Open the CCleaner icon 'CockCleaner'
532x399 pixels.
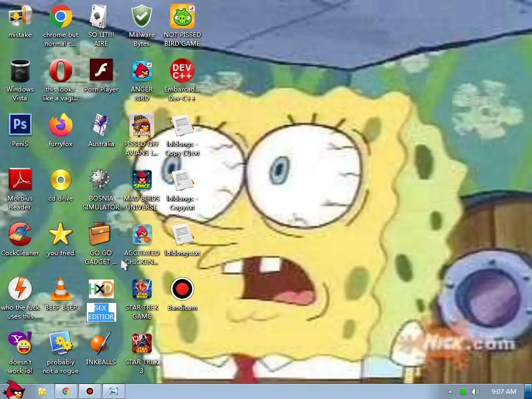coord(20,239)
